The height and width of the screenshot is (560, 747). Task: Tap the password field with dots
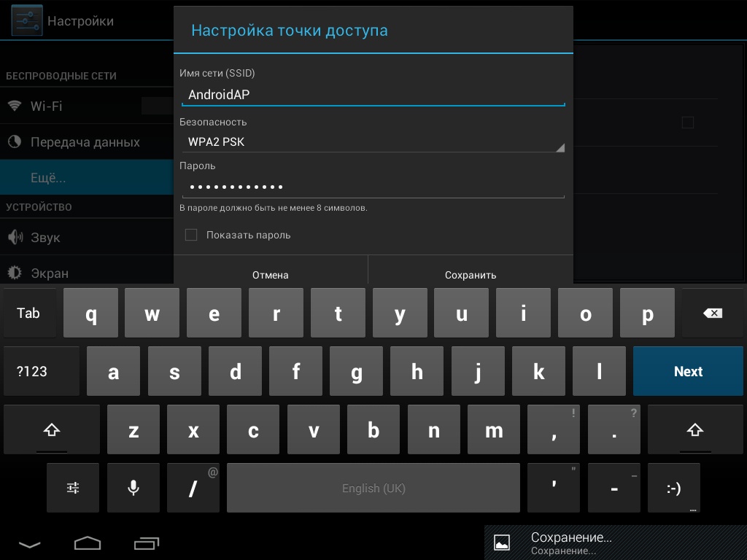tap(373, 187)
